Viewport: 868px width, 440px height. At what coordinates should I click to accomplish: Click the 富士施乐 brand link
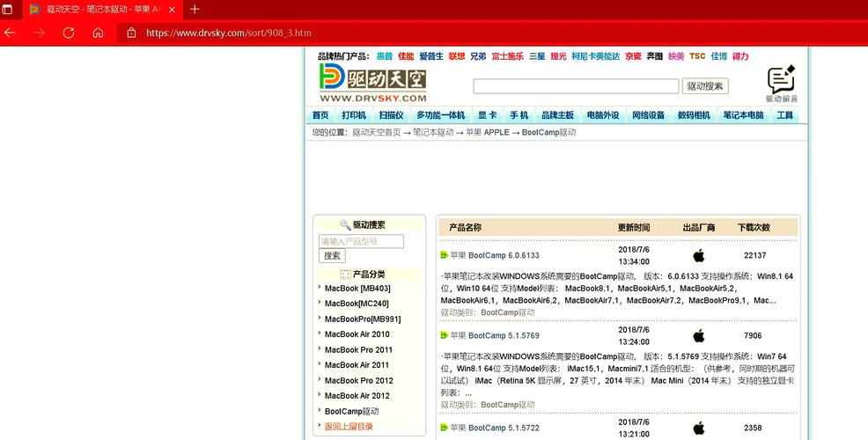508,56
